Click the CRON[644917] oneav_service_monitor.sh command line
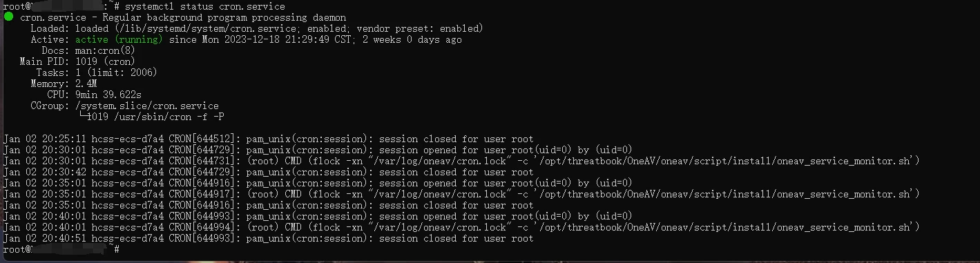This screenshot has width=980, height=263. tap(461, 194)
